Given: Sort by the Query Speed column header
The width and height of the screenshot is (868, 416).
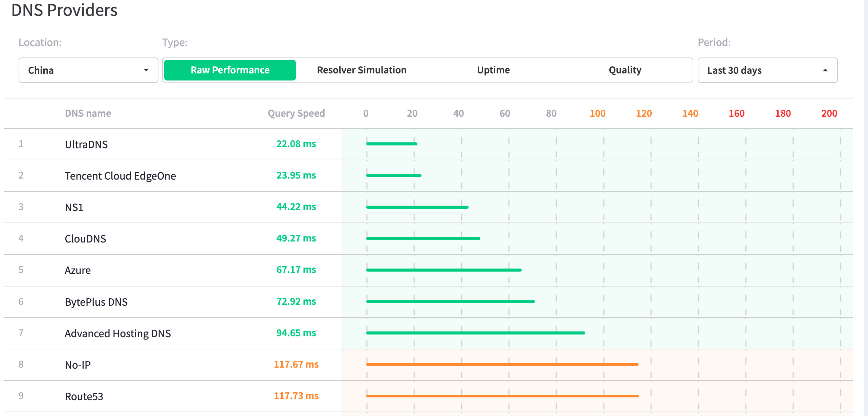Looking at the screenshot, I should (x=296, y=113).
